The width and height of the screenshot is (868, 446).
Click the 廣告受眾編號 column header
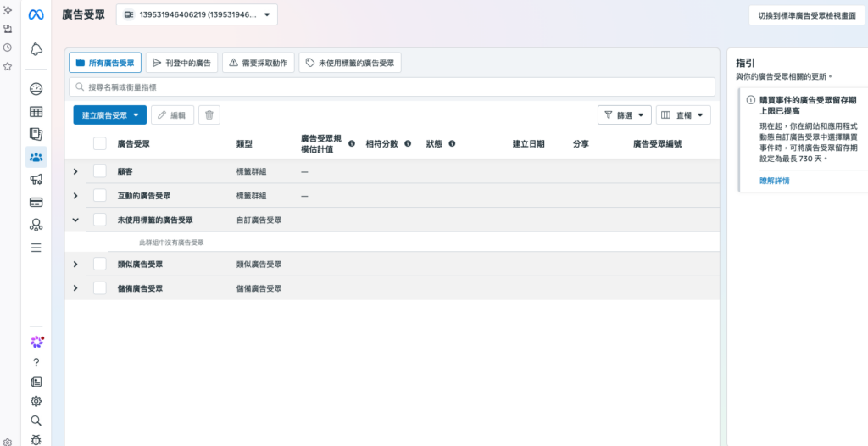tap(658, 143)
